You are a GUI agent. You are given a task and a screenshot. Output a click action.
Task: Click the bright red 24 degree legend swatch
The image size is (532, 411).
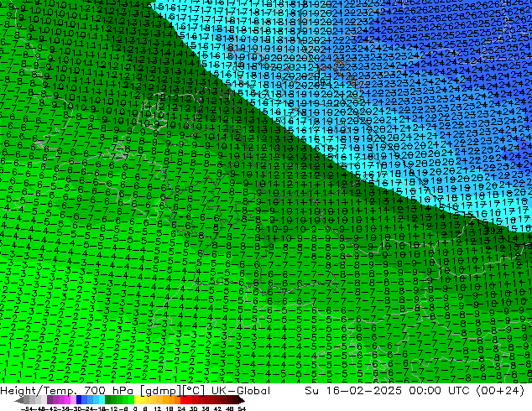[183, 399]
